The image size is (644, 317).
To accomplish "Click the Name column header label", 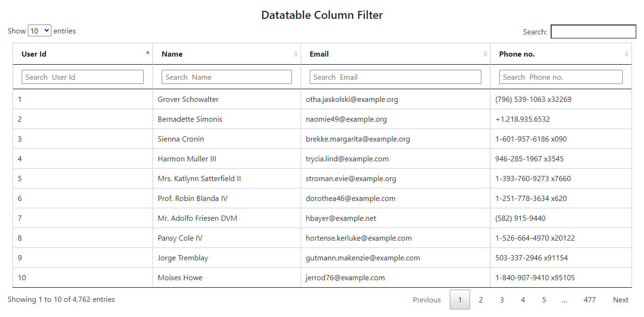I will click(172, 54).
